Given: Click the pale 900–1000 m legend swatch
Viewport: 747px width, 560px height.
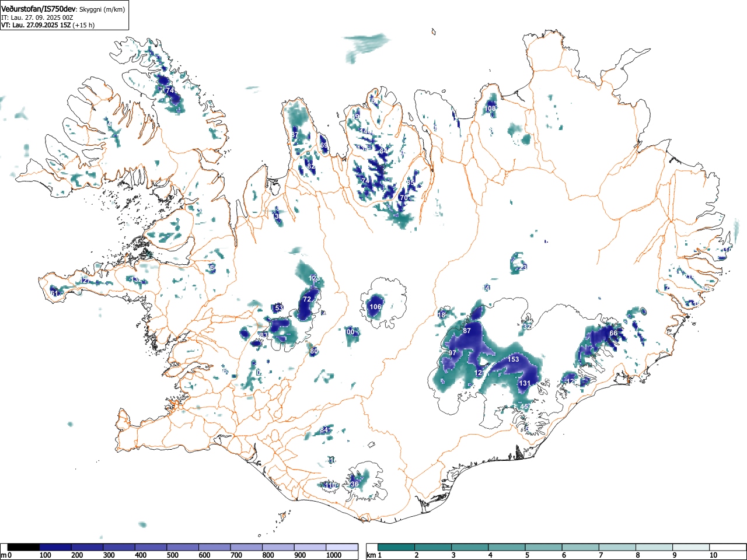Looking at the screenshot, I should pyautogui.click(x=310, y=547).
